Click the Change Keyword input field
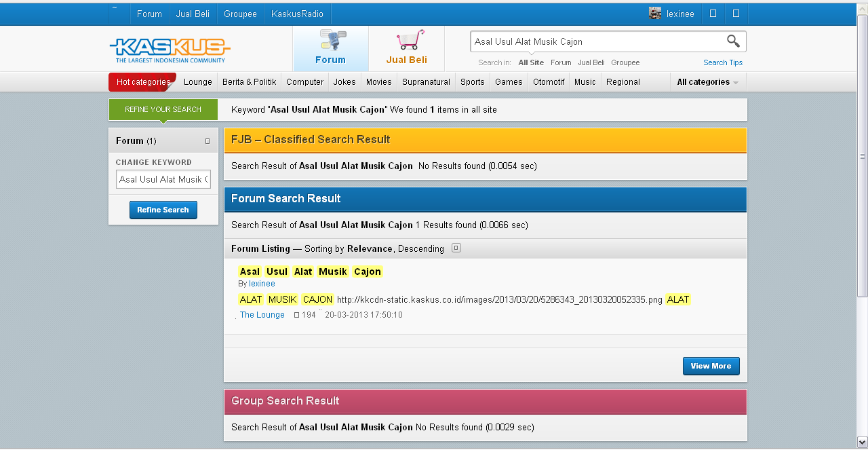The width and height of the screenshot is (868, 450). tap(163, 180)
